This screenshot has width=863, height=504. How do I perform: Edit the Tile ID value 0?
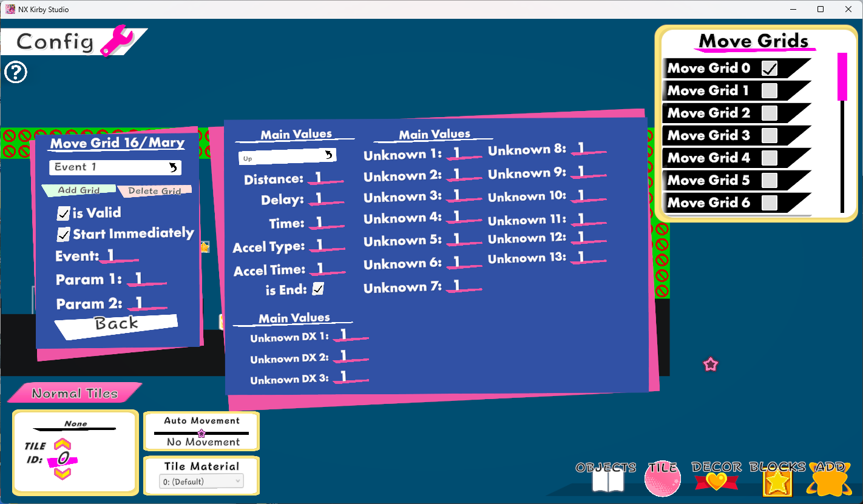pyautogui.click(x=63, y=459)
